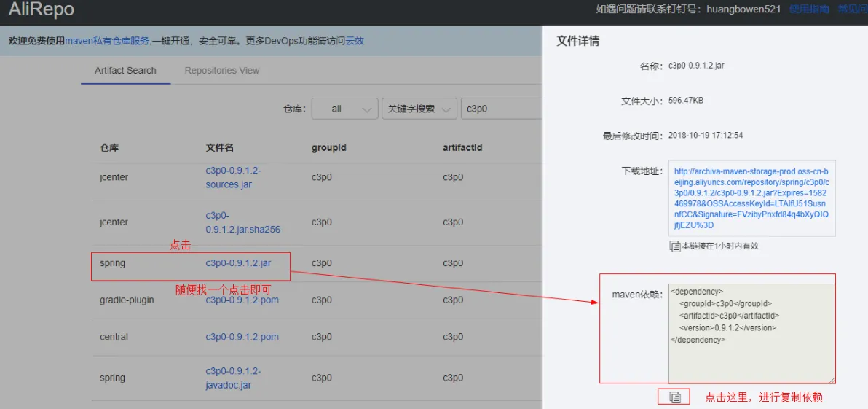
Task: Focus the c3p0 search input field
Action: pyautogui.click(x=501, y=109)
